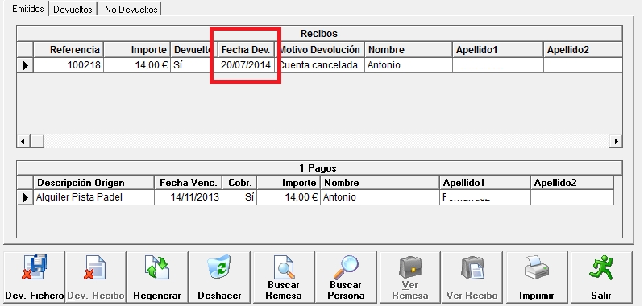The image size is (644, 306).
Task: Click the Nombre header in Recibos
Action: point(409,50)
